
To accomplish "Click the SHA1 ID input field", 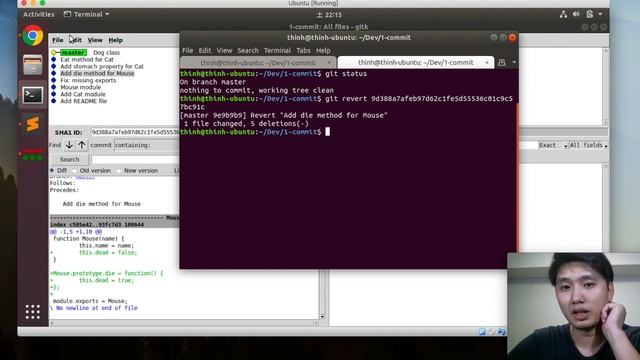I will click(135, 132).
